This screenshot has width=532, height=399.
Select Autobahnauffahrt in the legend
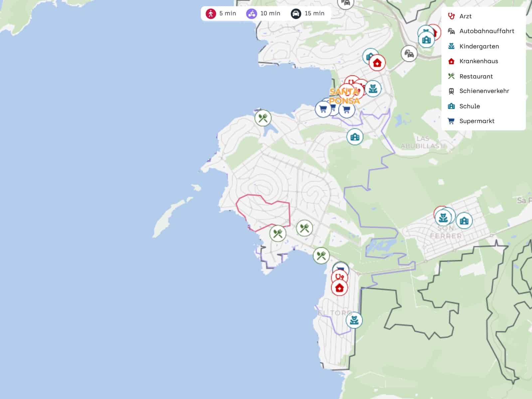click(x=486, y=31)
